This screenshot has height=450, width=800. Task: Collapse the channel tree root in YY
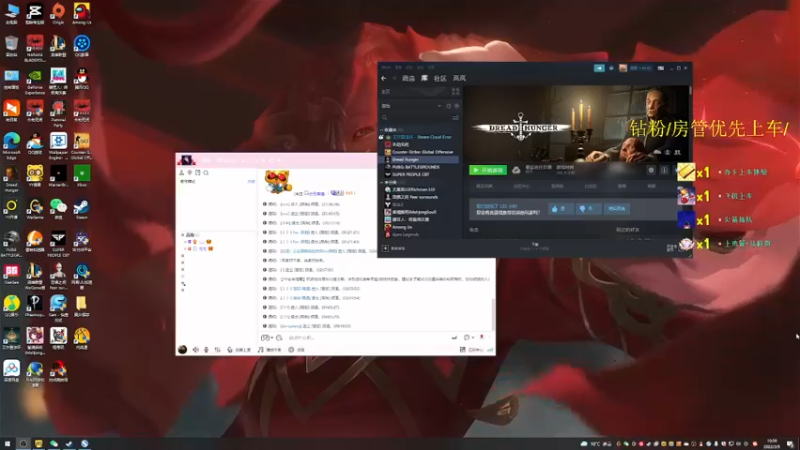[183, 235]
